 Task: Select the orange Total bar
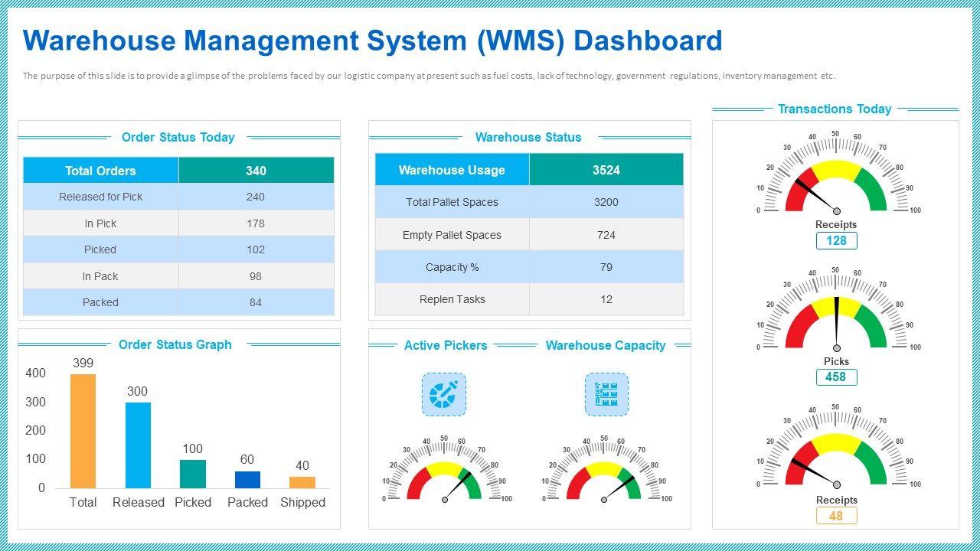(x=83, y=431)
